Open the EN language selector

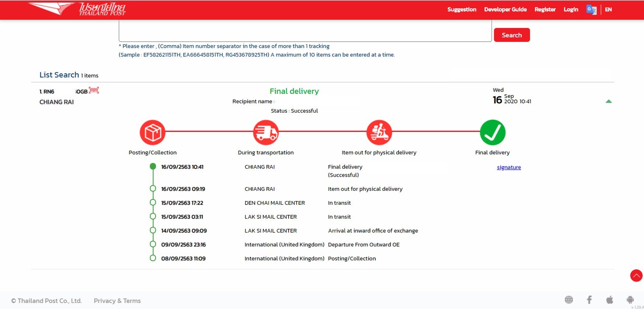(x=608, y=10)
